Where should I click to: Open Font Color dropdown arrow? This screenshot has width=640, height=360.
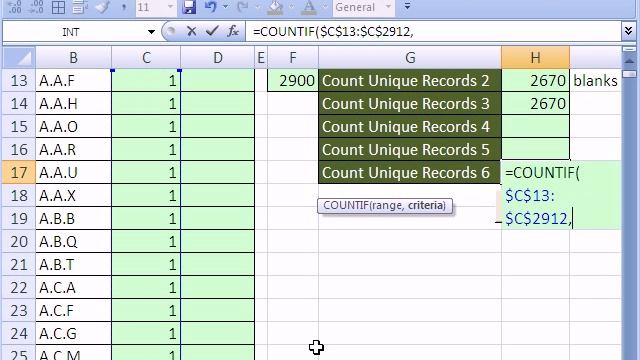click(325, 7)
